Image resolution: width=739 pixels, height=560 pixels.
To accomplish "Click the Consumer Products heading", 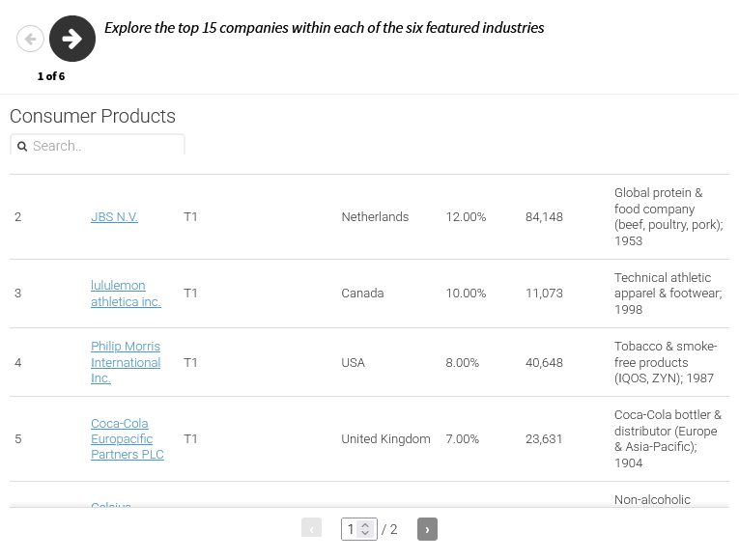I will pos(93,116).
